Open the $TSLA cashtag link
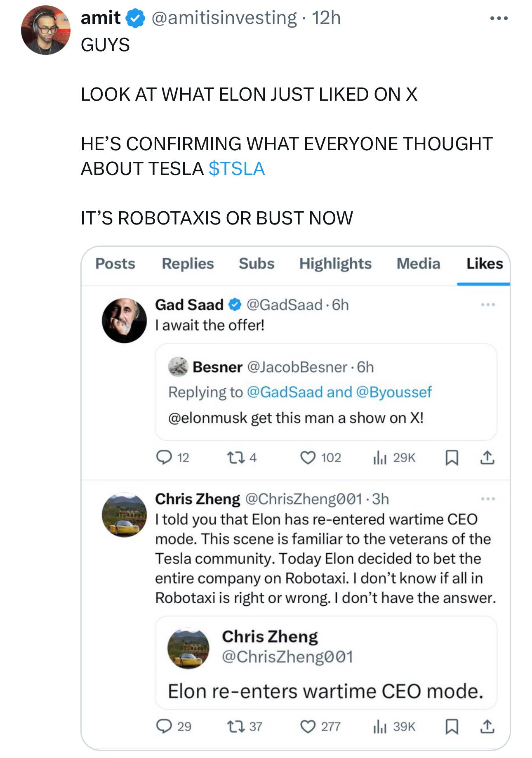The image size is (532, 758). coord(237,169)
